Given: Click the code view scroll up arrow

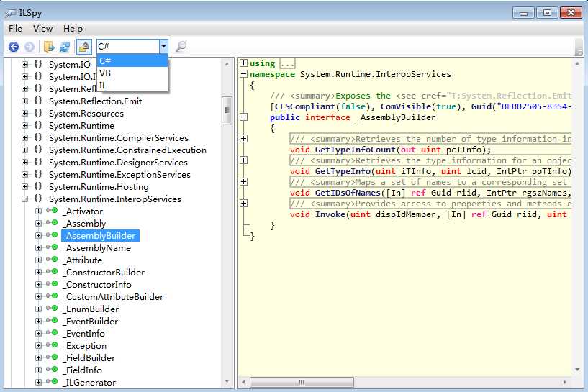Looking at the screenshot, I should coord(577,64).
